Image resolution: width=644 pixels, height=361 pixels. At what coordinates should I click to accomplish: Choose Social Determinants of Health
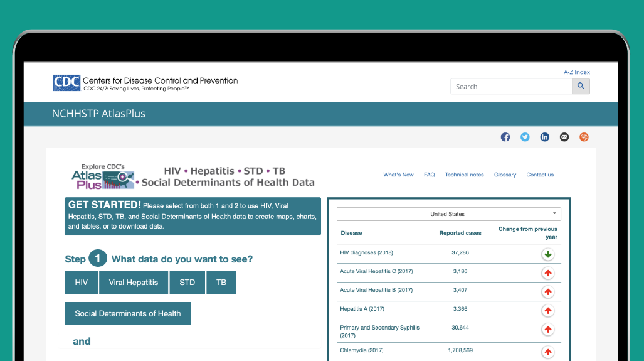click(128, 313)
